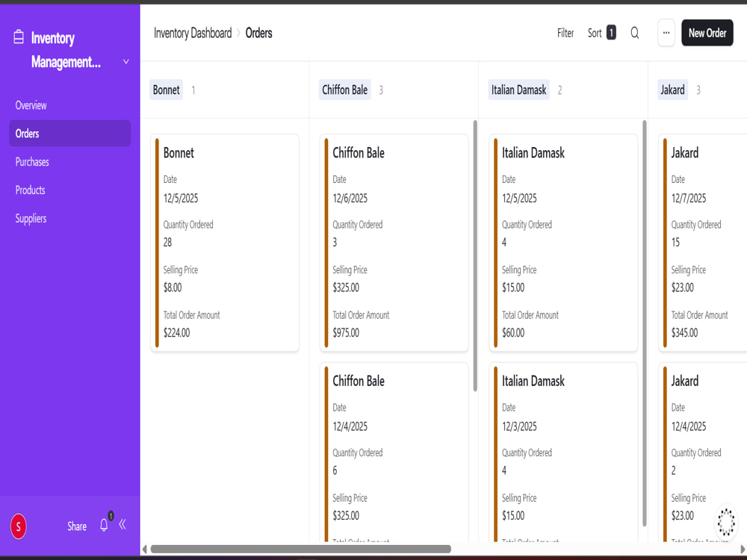The image size is (747, 560).
Task: Open notifications bell icon
Action: point(104,525)
